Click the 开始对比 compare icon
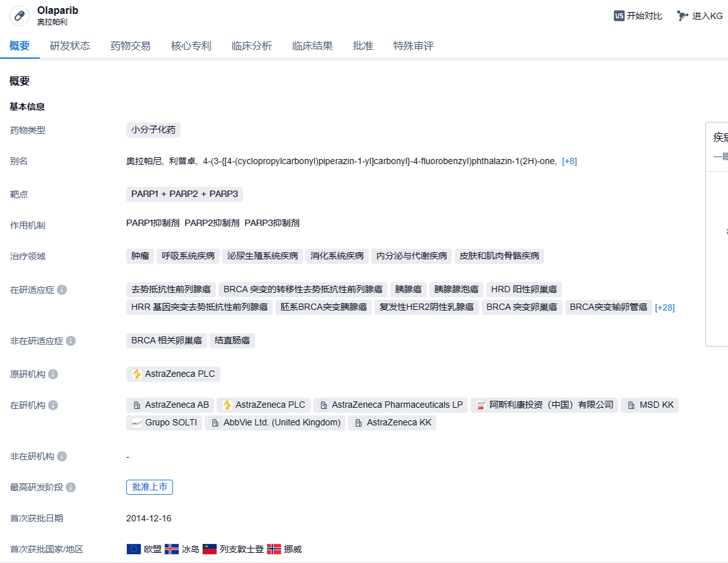 tap(619, 16)
